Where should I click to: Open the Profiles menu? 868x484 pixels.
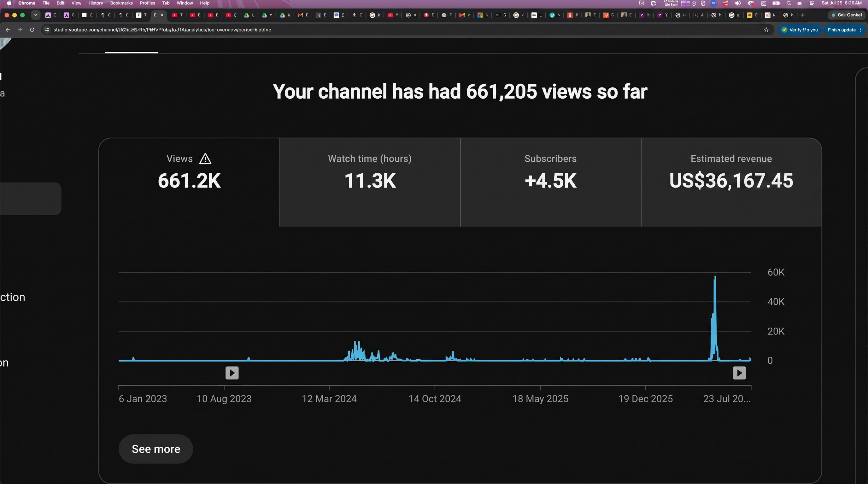147,3
